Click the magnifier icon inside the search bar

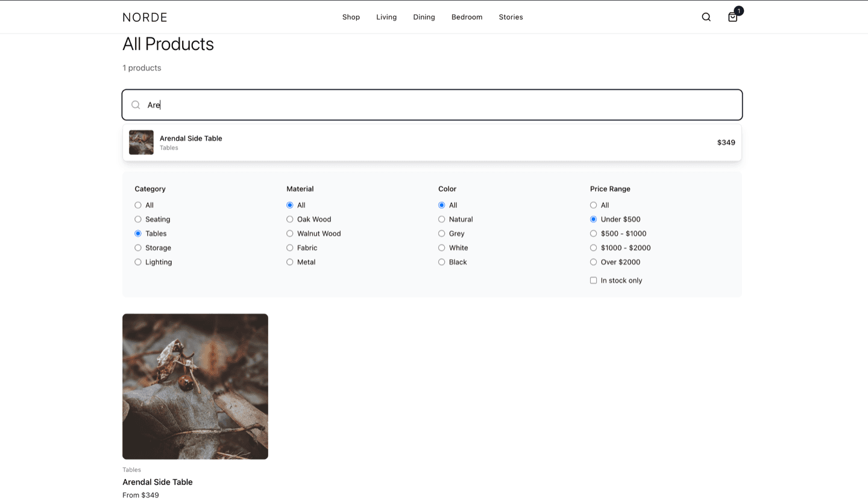136,104
